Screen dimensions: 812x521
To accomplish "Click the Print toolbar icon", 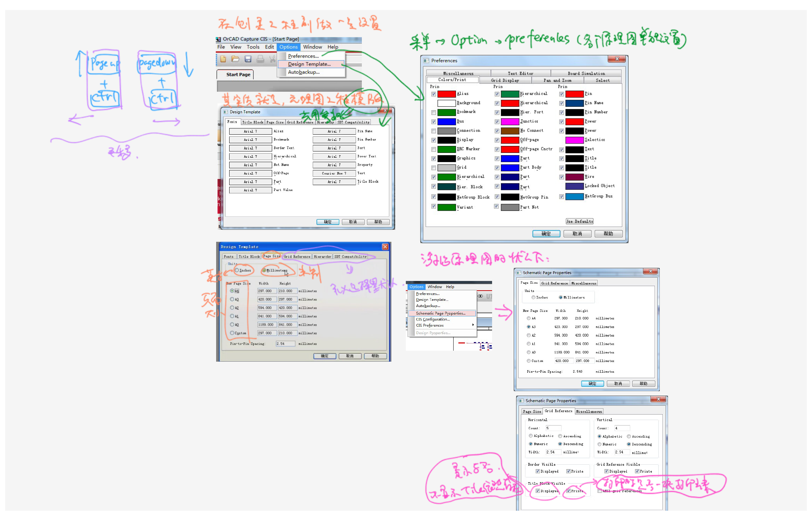I will click(260, 59).
